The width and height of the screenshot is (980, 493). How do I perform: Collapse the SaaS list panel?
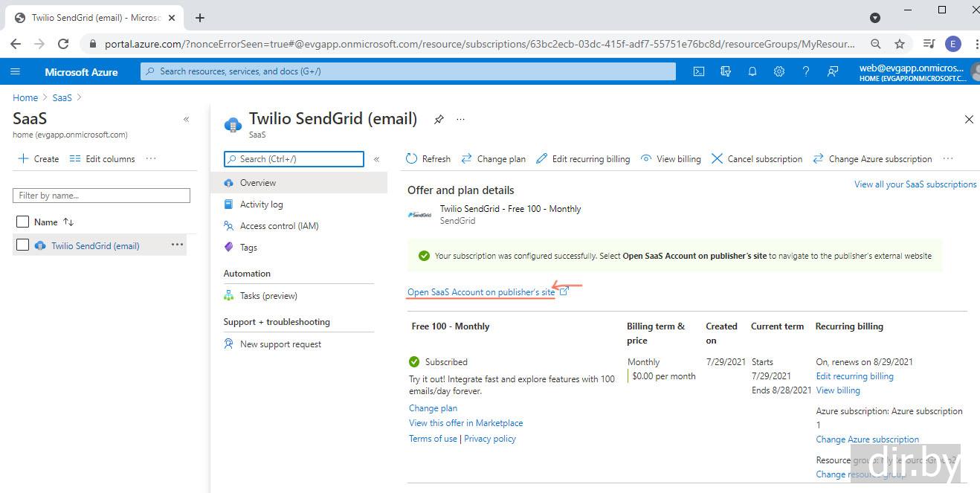click(186, 119)
